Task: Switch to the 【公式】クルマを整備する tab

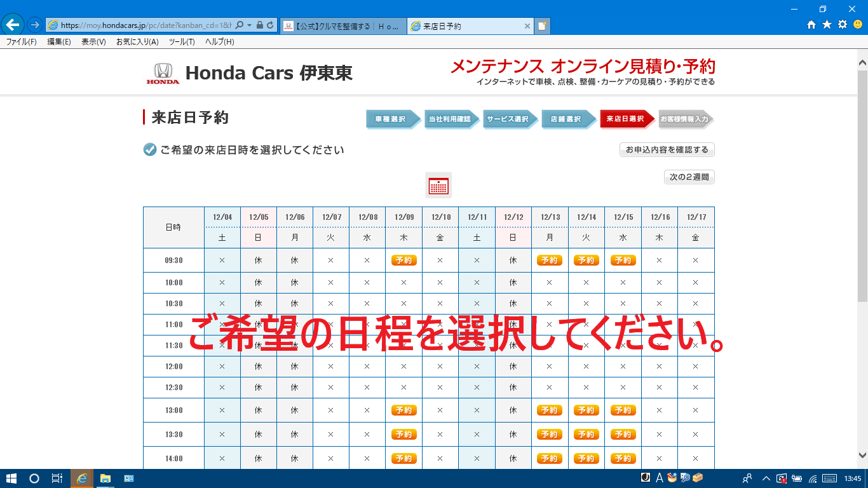Action: click(x=342, y=26)
